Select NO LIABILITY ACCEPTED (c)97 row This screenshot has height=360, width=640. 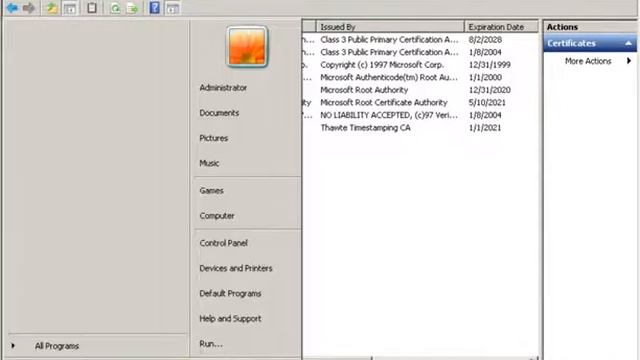(x=420, y=115)
